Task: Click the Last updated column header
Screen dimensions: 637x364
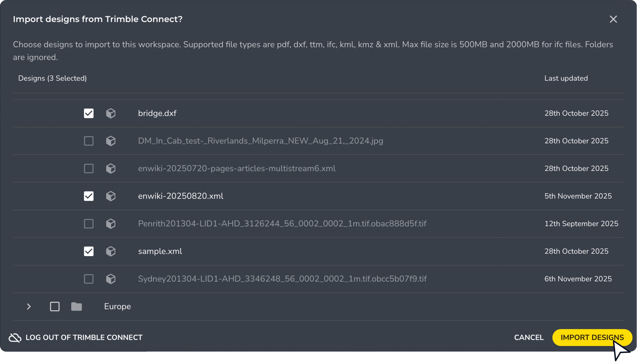Action: pyautogui.click(x=566, y=78)
